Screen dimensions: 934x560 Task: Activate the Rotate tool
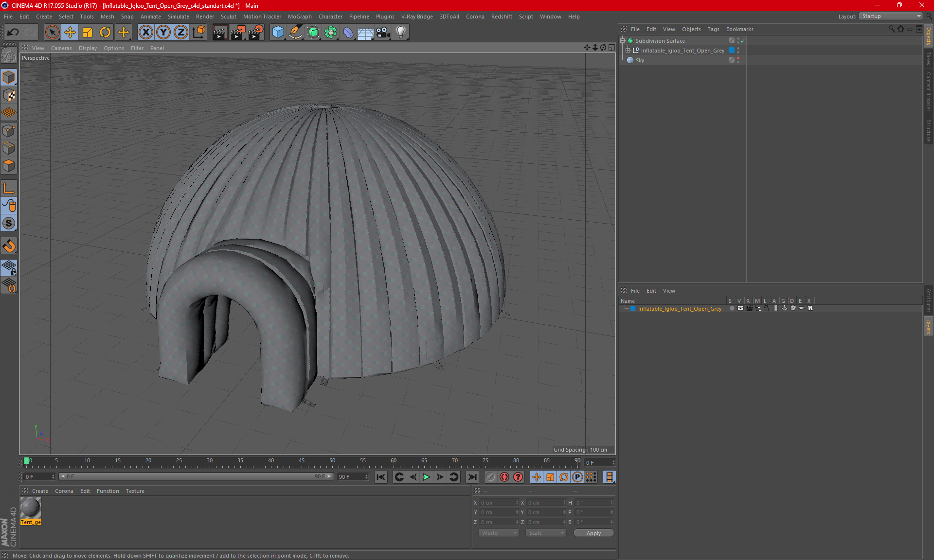105,33
